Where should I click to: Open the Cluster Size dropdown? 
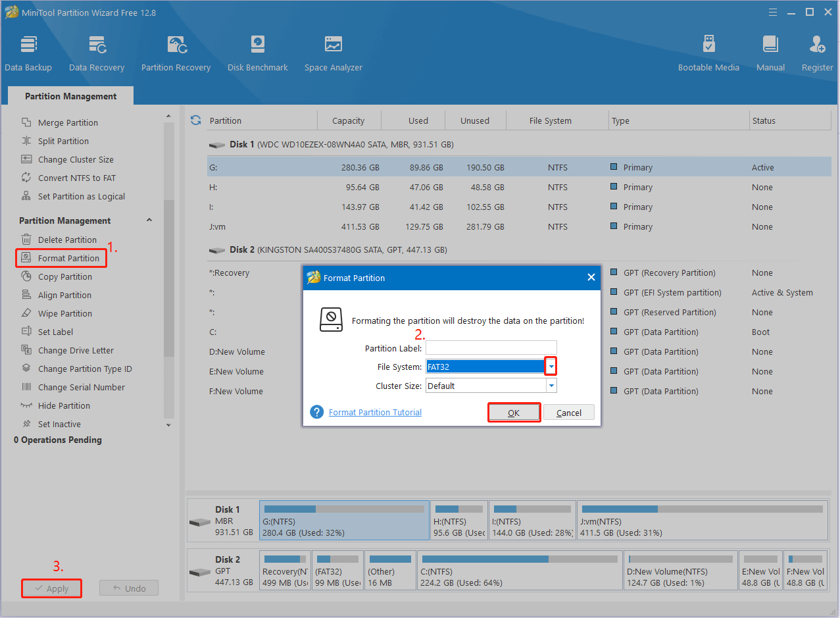pos(551,386)
